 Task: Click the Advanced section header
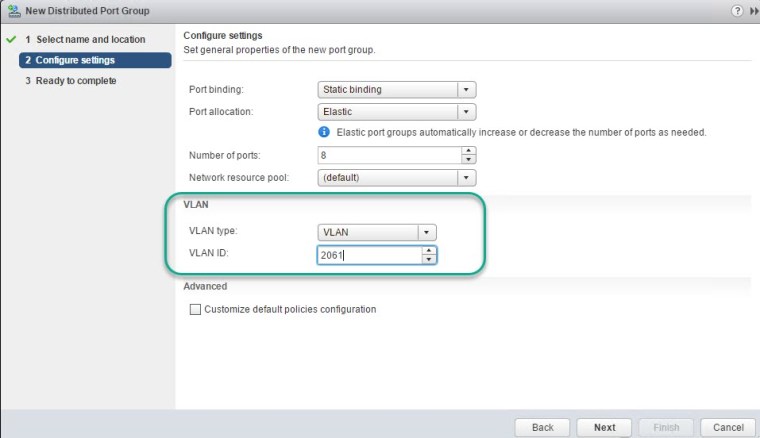pyautogui.click(x=205, y=286)
